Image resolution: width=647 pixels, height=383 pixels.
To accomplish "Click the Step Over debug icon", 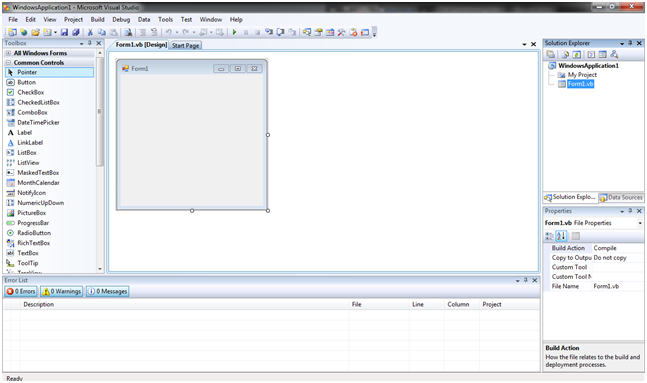I will point(280,32).
